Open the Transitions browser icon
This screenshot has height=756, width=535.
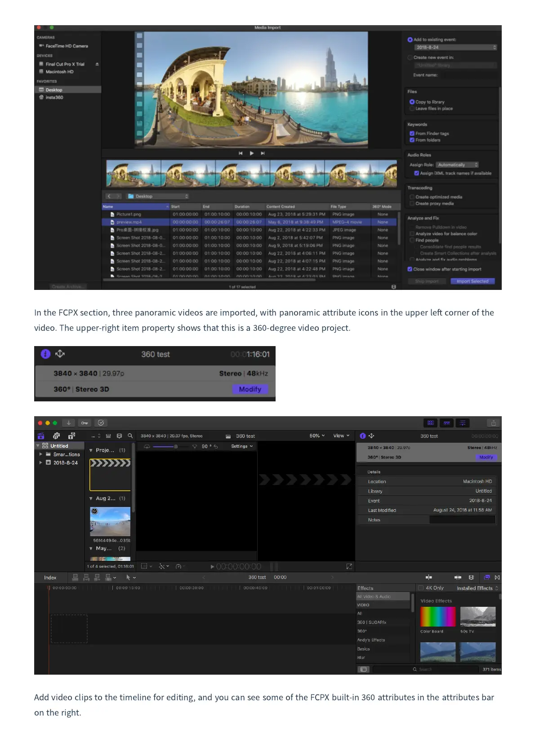[x=497, y=577]
